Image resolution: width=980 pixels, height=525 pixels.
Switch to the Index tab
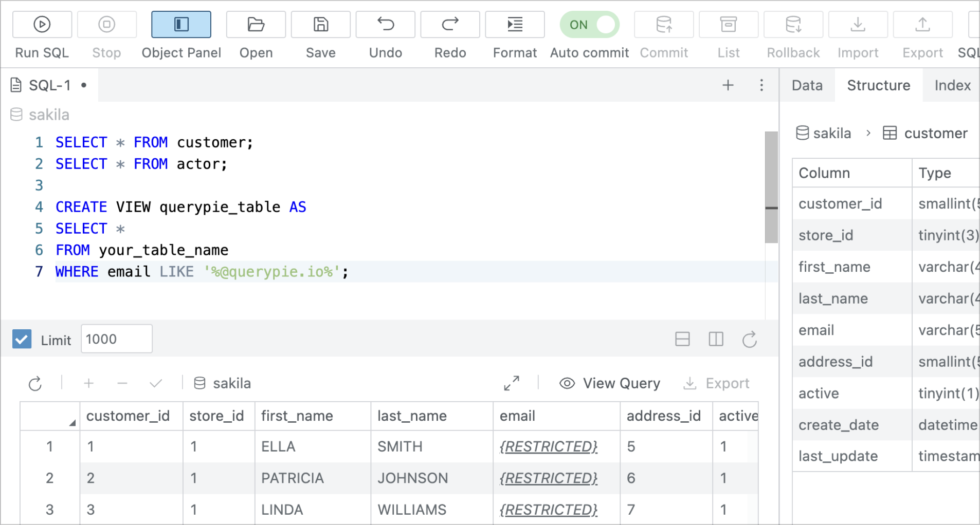pos(952,85)
